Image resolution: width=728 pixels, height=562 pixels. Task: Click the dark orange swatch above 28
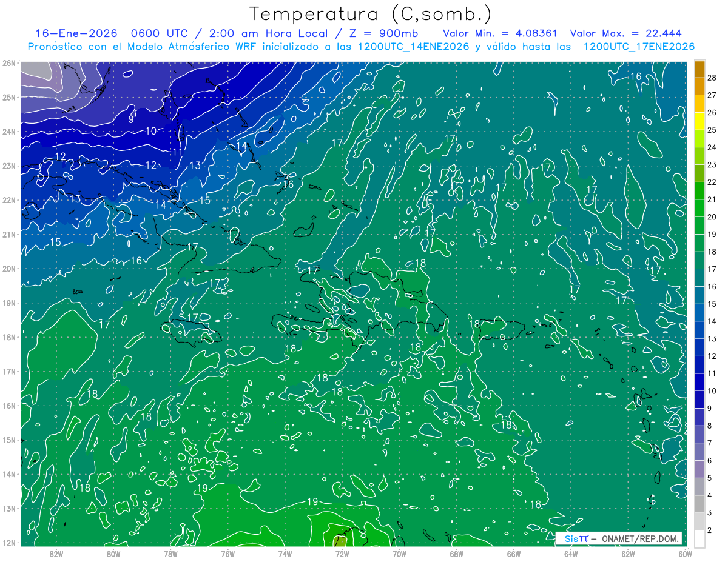700,69
